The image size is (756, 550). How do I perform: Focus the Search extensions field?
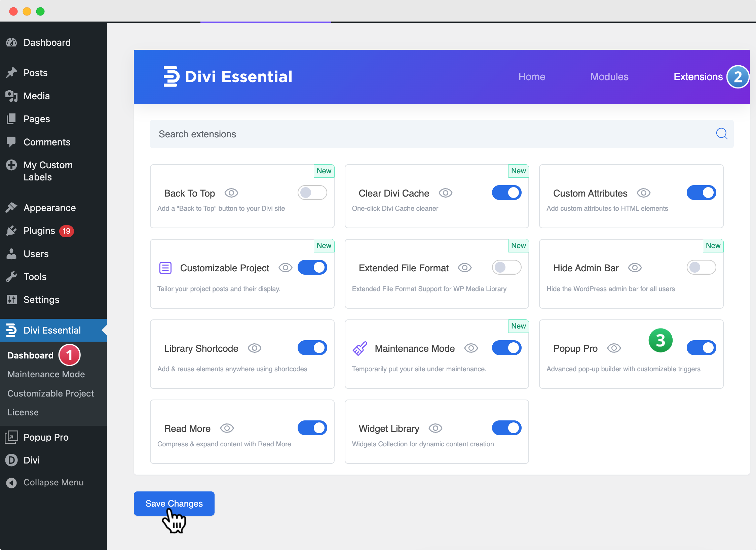(x=442, y=134)
